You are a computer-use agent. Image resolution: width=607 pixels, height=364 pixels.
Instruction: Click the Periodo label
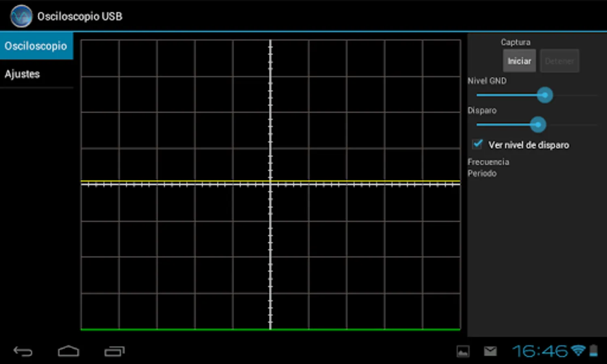point(482,173)
